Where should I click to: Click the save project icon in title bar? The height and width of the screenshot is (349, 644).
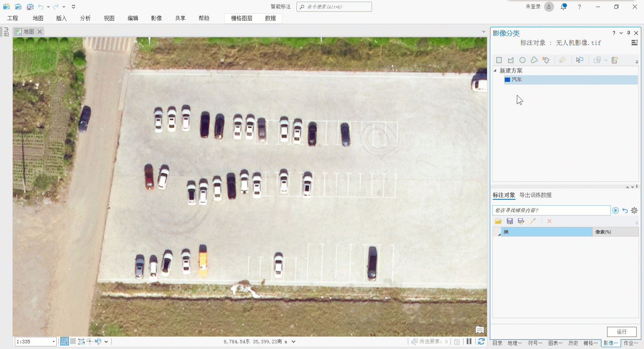click(30, 6)
